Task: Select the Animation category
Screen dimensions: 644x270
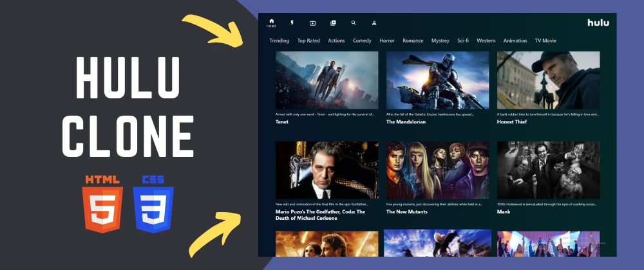Action: [x=515, y=40]
